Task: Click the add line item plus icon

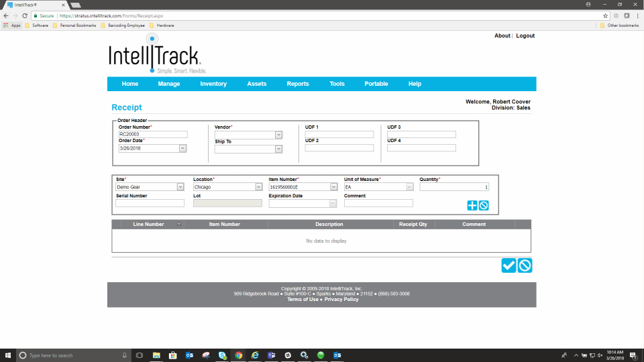Action: pyautogui.click(x=472, y=206)
